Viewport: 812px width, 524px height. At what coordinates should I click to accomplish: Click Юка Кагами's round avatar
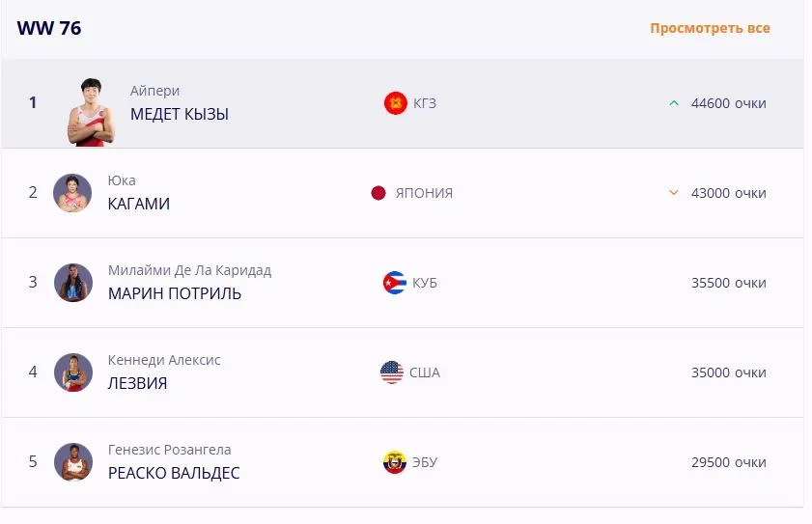72,193
